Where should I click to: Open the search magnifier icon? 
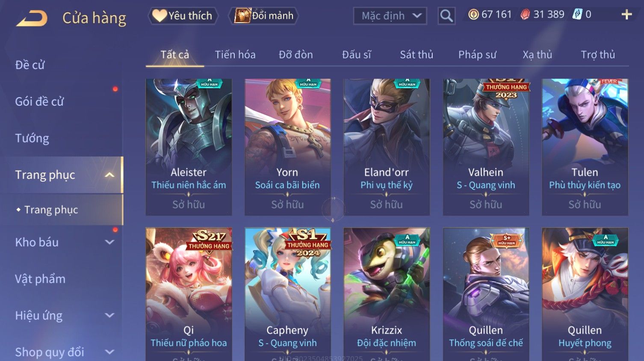[446, 16]
